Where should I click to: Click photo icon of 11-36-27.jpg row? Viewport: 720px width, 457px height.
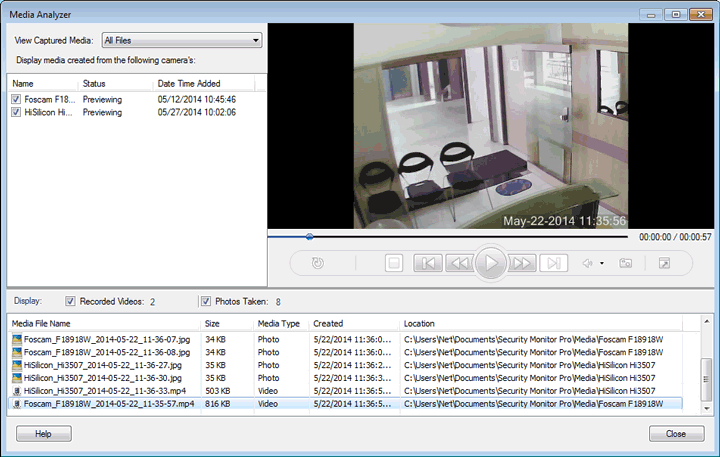(17, 365)
